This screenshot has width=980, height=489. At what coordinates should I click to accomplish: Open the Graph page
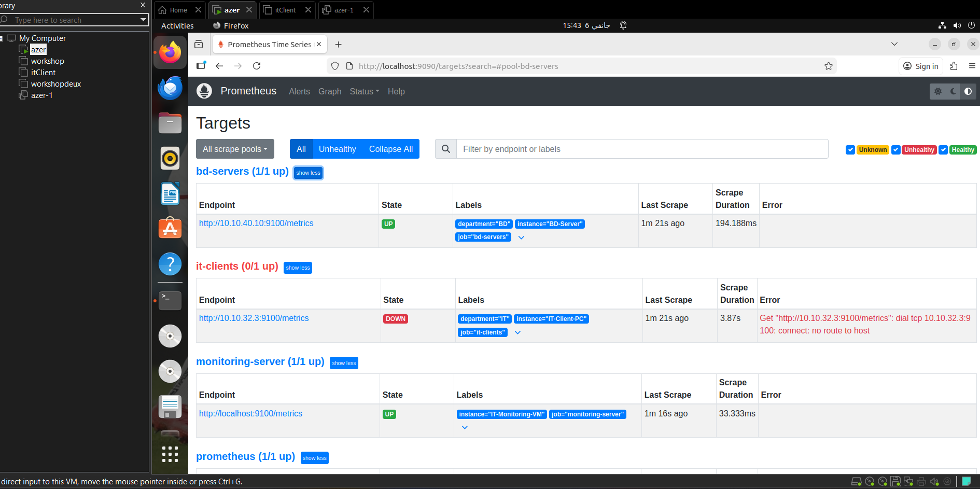[330, 91]
